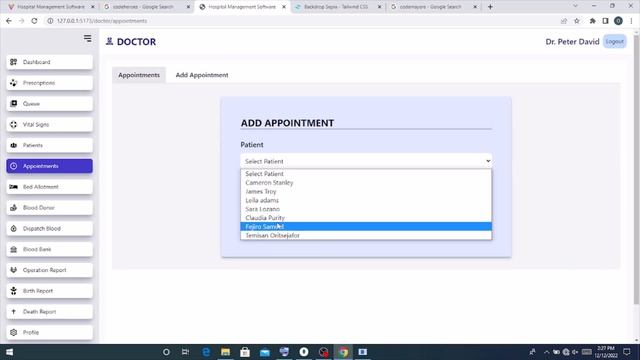Switch to the Add Appointment tab
This screenshot has height=360, width=640.
tap(202, 75)
